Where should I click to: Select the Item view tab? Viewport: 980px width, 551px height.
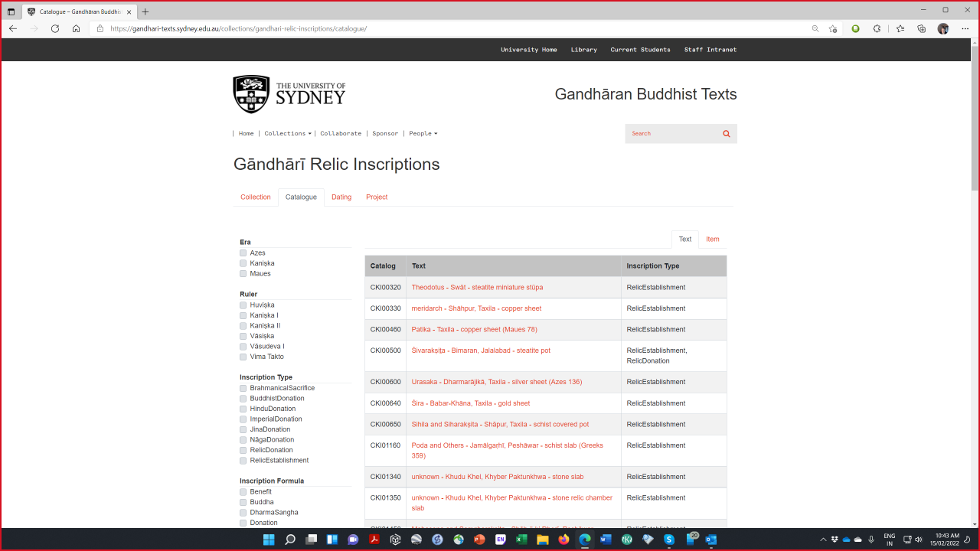[712, 240]
